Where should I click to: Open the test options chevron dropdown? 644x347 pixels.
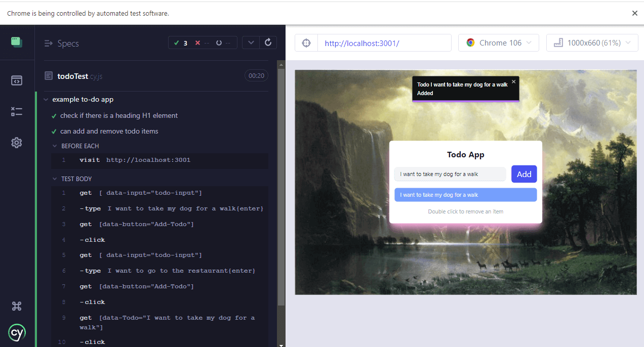(x=251, y=43)
